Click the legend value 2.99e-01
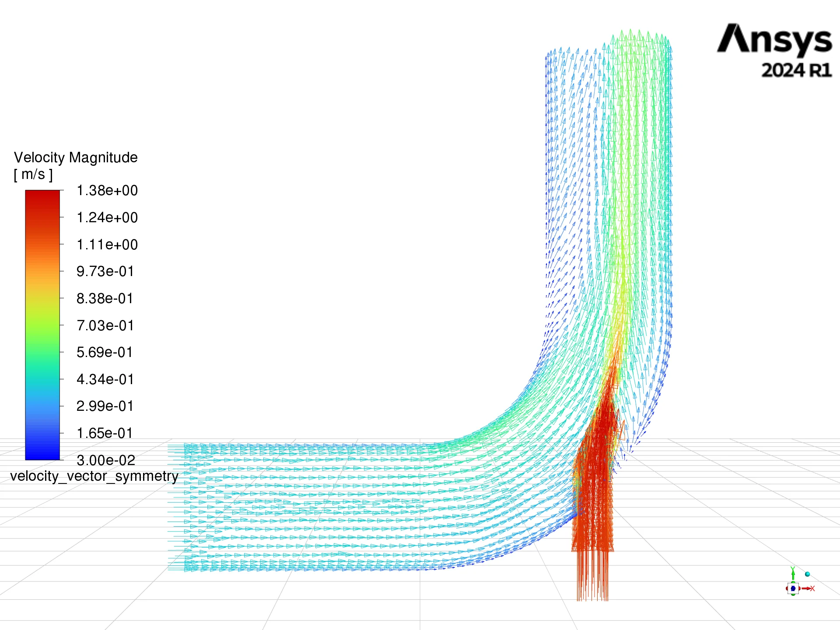Image resolution: width=840 pixels, height=630 pixels. (105, 406)
